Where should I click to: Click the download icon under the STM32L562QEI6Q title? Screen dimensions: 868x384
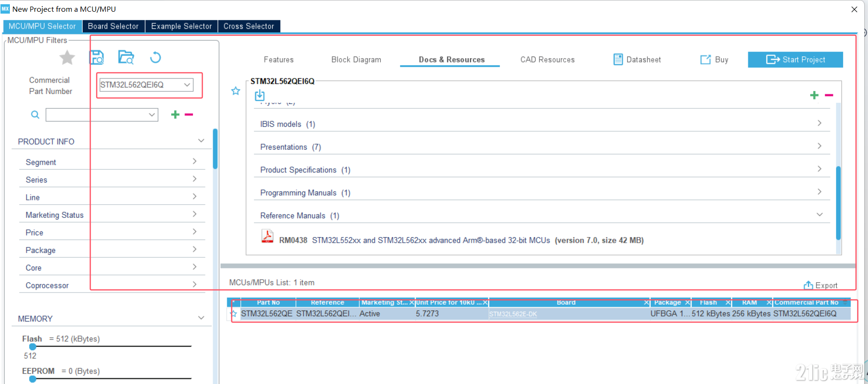(260, 95)
